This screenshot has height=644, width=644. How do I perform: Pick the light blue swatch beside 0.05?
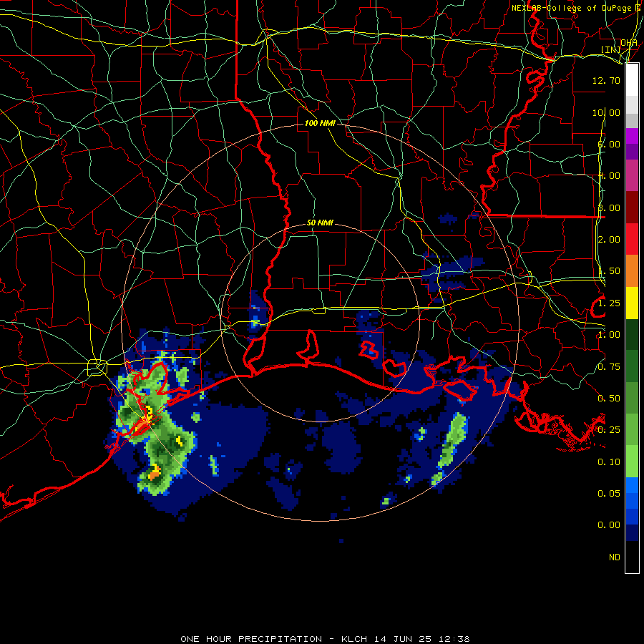tap(632, 485)
